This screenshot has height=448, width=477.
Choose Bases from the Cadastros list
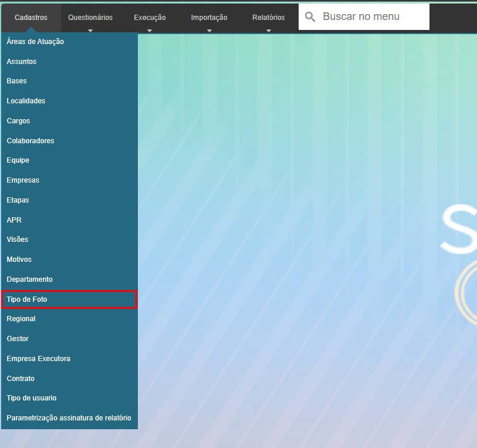click(17, 81)
